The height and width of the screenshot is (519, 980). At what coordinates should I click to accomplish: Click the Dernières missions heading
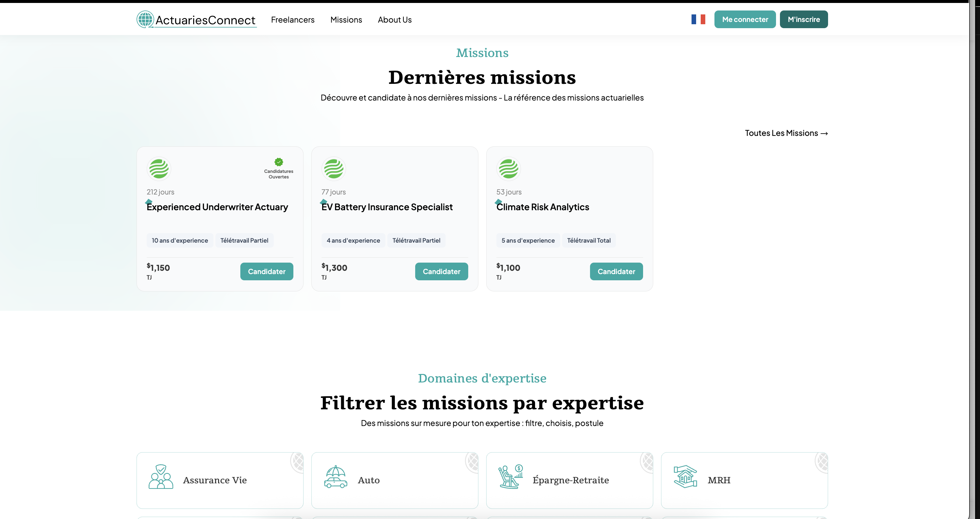pos(482,78)
